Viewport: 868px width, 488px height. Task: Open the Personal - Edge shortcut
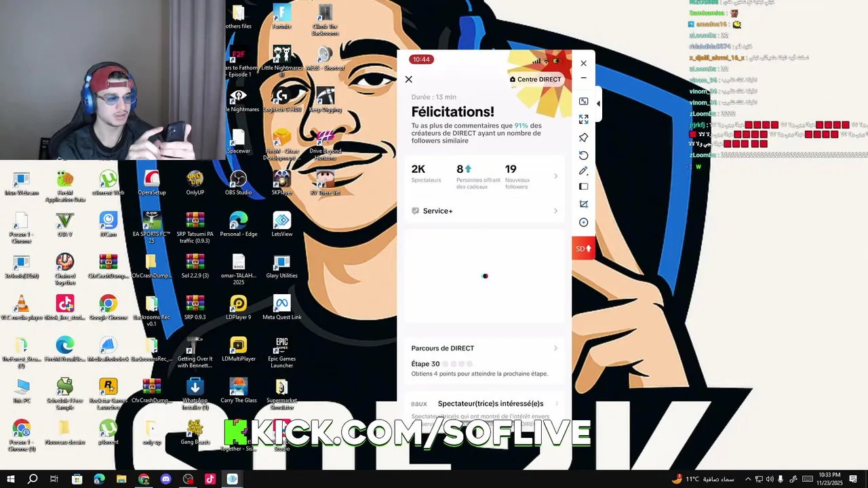(238, 224)
